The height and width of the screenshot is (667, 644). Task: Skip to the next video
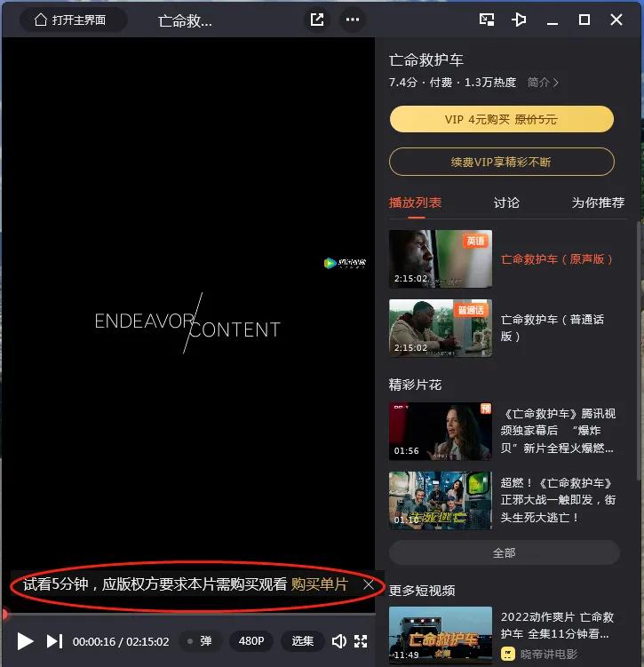click(54, 640)
